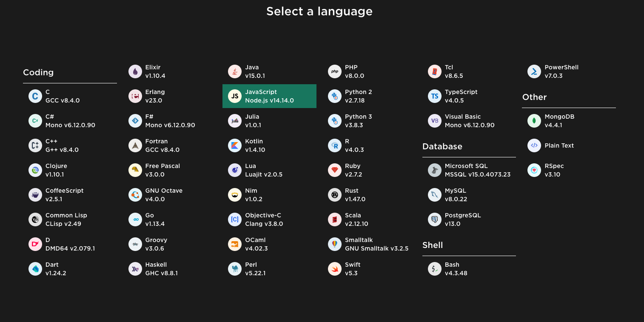Select the Java coffee cup icon
Viewport: 644px width, 322px height.
235,71
